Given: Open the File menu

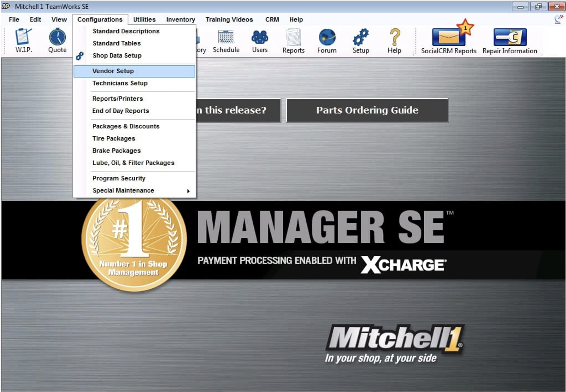Looking at the screenshot, I should [x=14, y=20].
